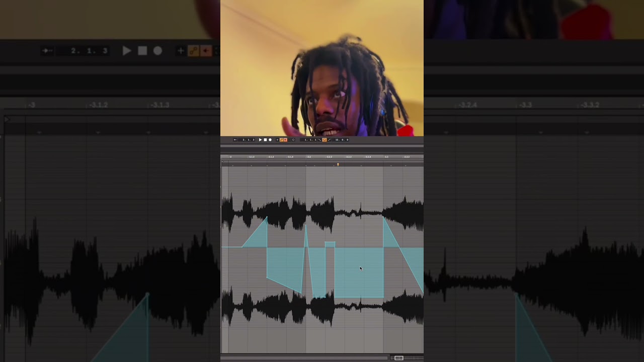644x362 pixels.
Task: Click ruler label -3.2
Action: tap(309, 157)
